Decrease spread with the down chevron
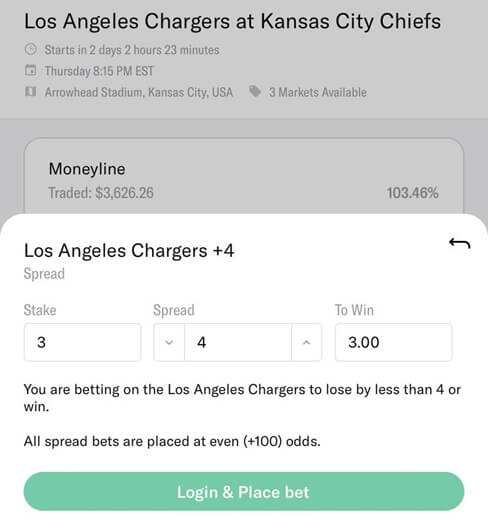 click(169, 342)
